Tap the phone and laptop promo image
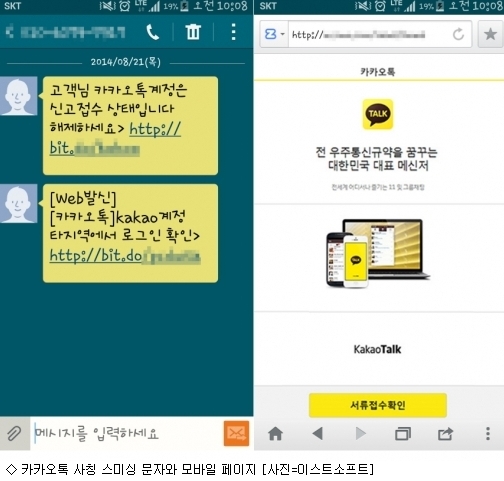504x481 pixels. [378, 253]
